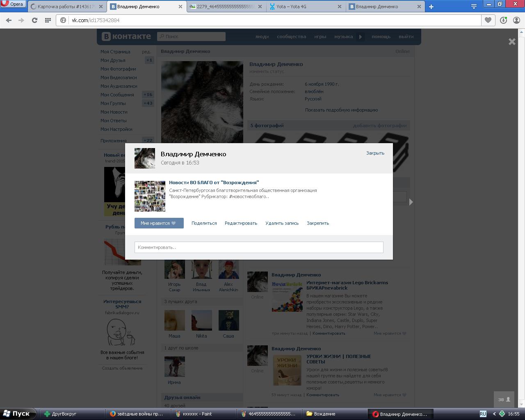Click the VKontakte logo

pos(126,36)
